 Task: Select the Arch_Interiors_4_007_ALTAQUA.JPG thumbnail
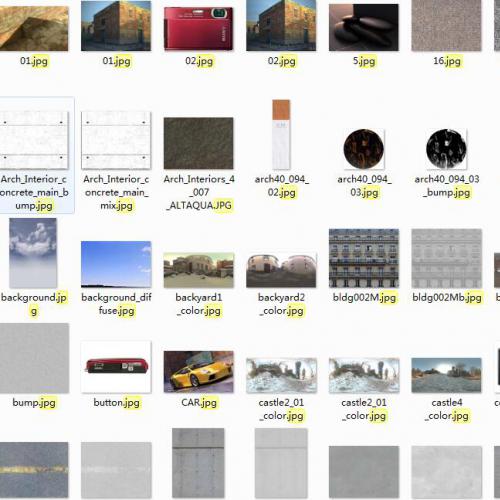(199, 143)
